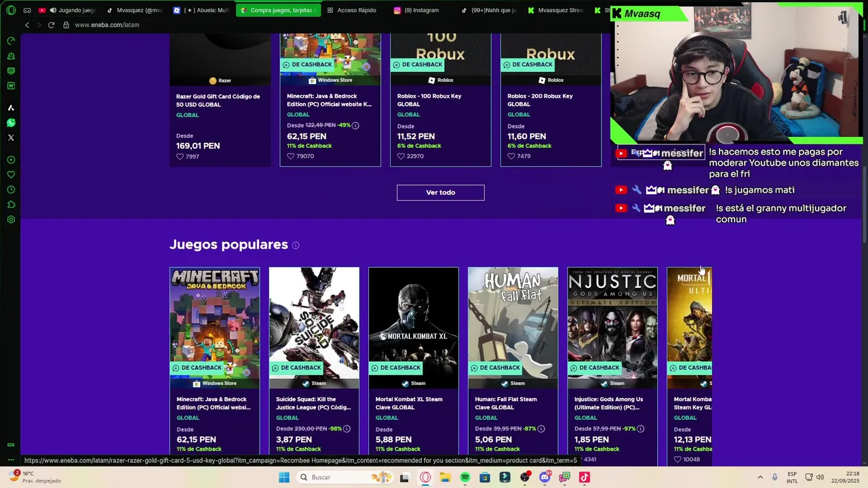Screen dimensions: 868x488
Task: Open Mortal Kombat XL Steam Clave link
Action: point(409,403)
